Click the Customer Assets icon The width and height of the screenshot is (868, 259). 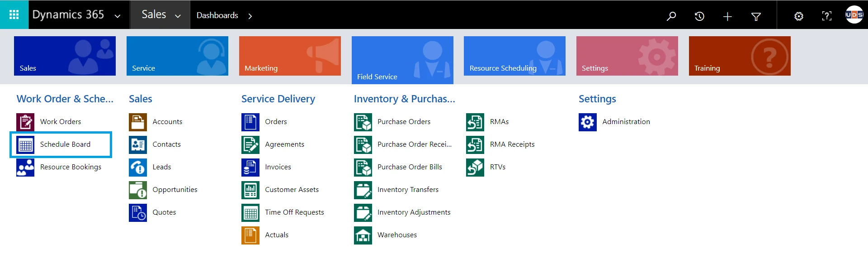(250, 190)
